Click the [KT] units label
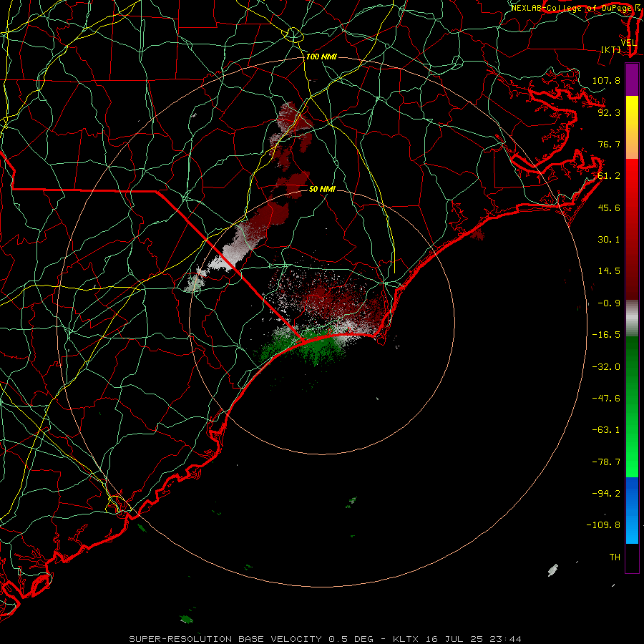 pyautogui.click(x=611, y=49)
